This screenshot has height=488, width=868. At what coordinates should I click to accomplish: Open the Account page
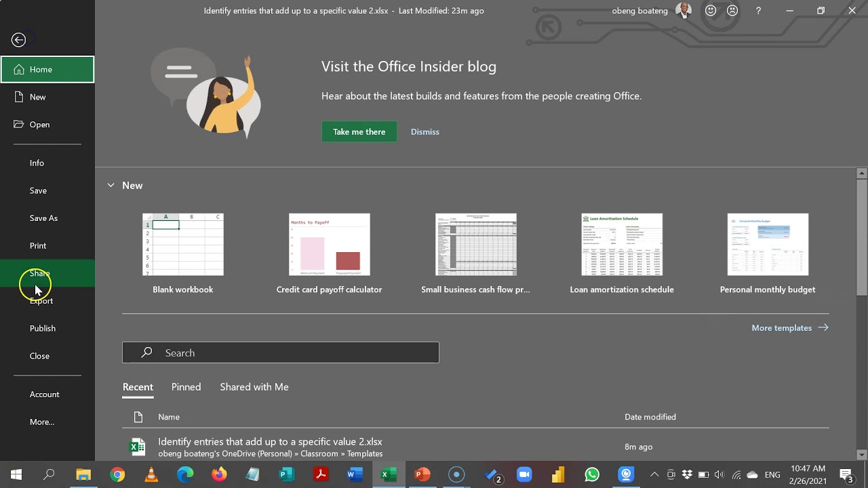point(47,394)
